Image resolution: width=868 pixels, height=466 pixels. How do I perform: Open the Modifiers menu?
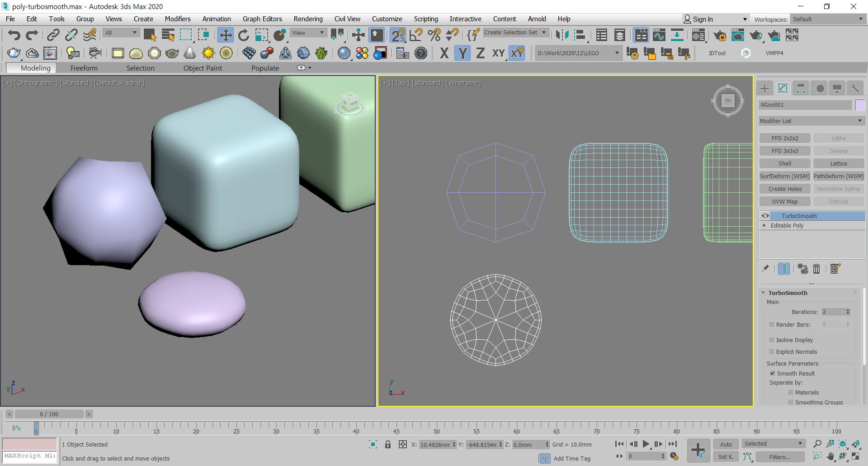(x=178, y=19)
